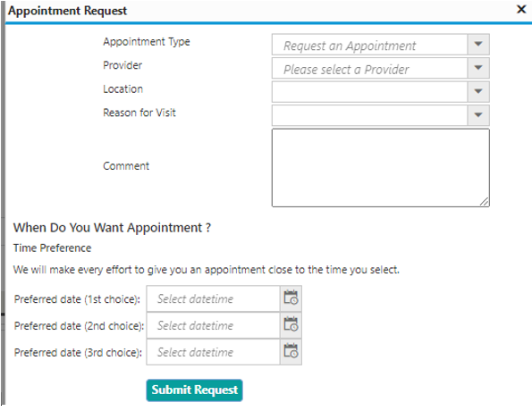Open calendar picker for 2nd choice date
The width and height of the screenshot is (532, 411).
(291, 325)
